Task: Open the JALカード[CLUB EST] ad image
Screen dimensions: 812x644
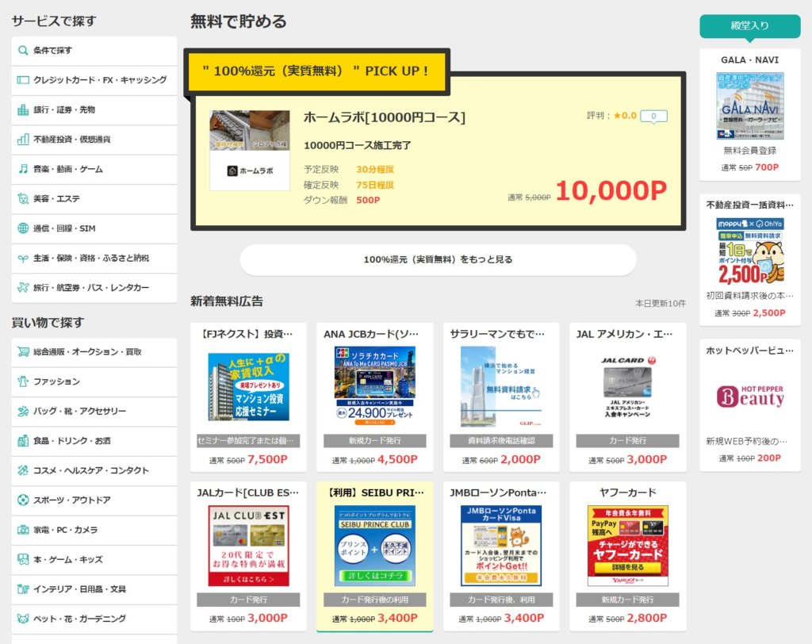Action: [x=248, y=546]
